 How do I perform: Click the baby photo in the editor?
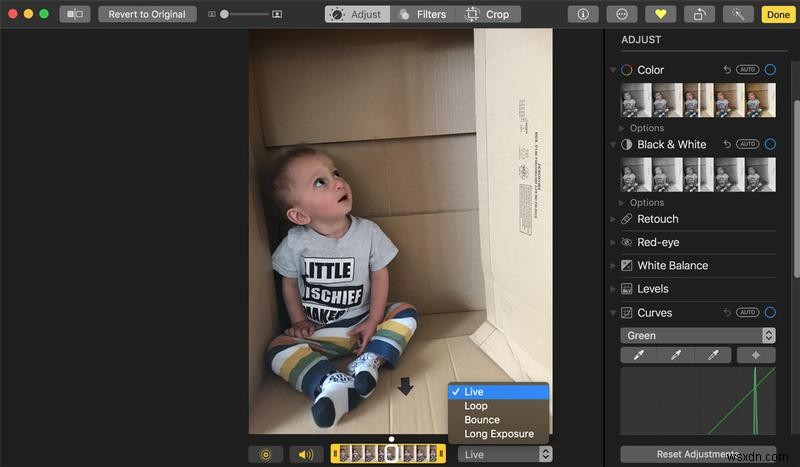pos(401,231)
